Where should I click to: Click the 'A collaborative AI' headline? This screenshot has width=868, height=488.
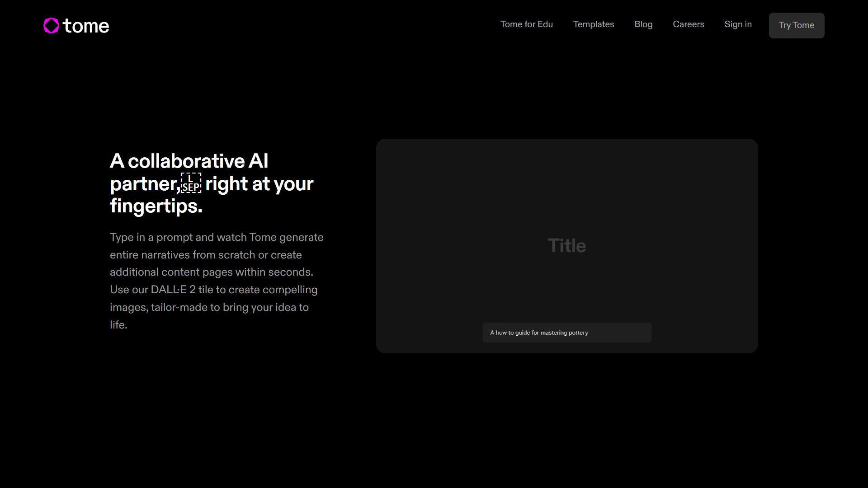coord(212,183)
